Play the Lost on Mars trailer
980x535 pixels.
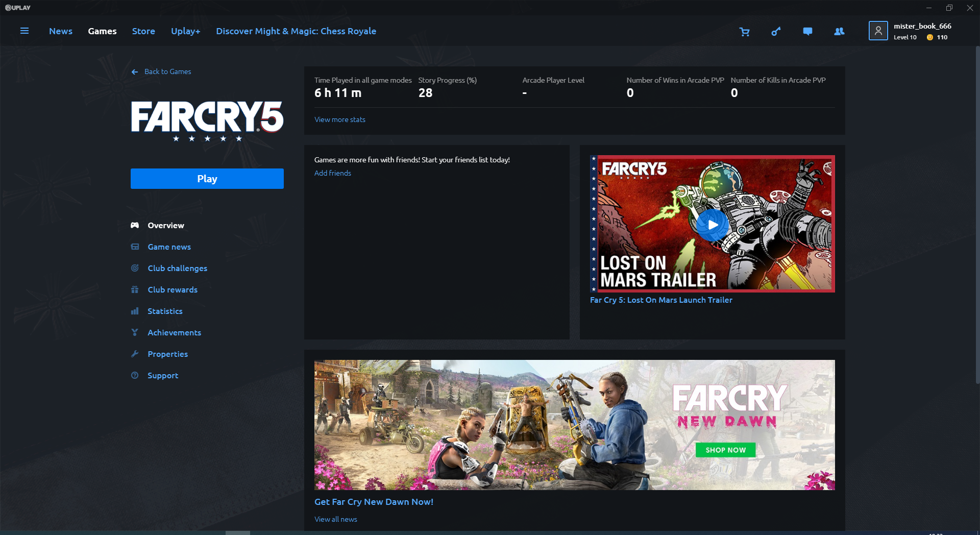coord(713,225)
